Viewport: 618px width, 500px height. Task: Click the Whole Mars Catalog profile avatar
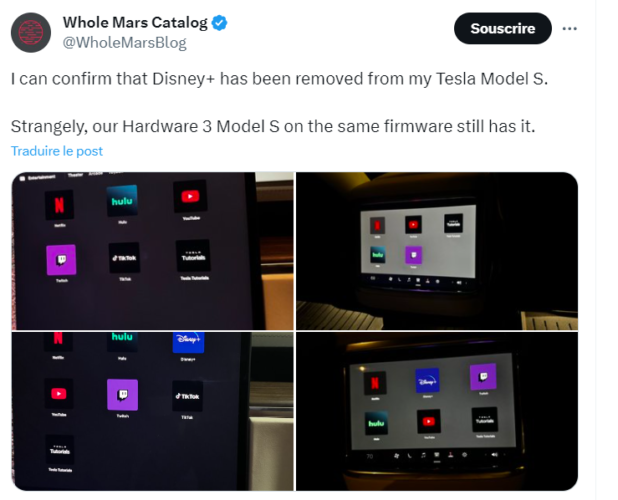coord(31,32)
